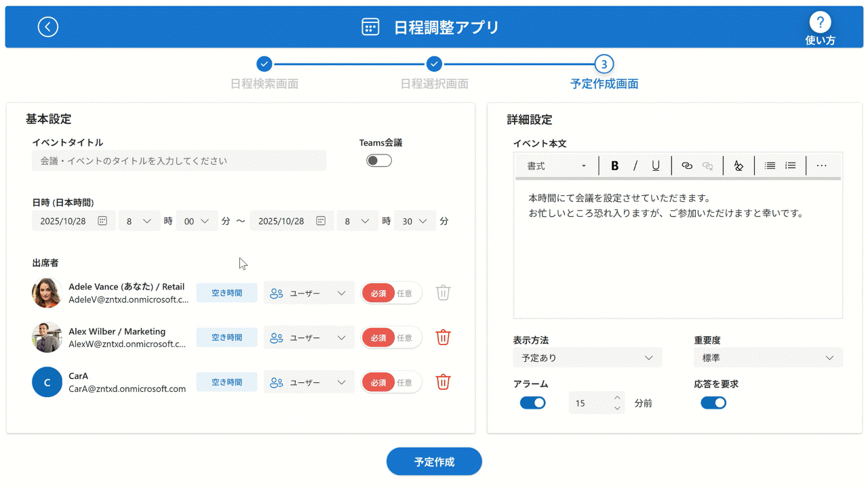Turn off the アラーム switch
868x488 pixels.
tap(532, 403)
